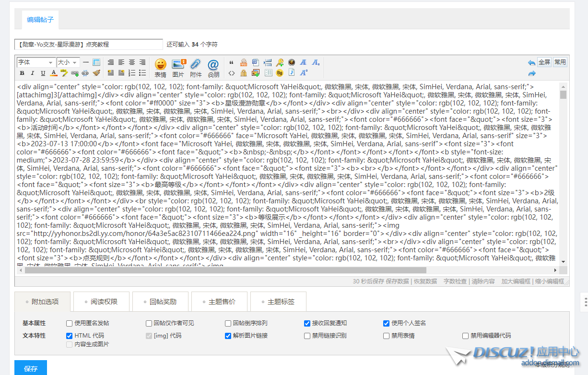Disable the 接收回复通知 checkbox
This screenshot has height=375, width=588.
tap(307, 323)
